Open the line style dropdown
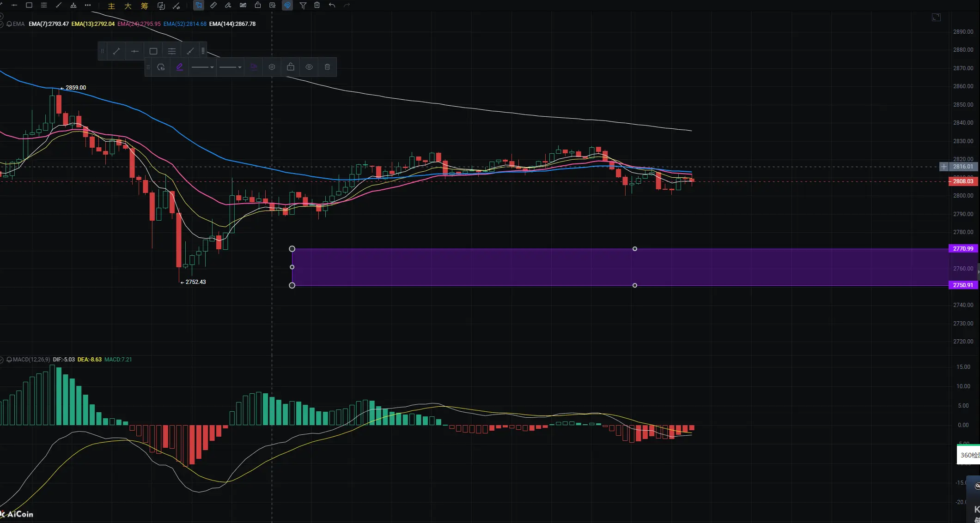This screenshot has height=523, width=980. click(x=202, y=67)
